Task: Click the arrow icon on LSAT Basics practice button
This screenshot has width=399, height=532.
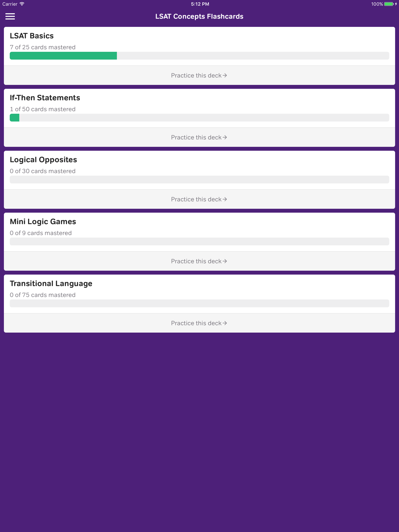Action: (x=225, y=75)
